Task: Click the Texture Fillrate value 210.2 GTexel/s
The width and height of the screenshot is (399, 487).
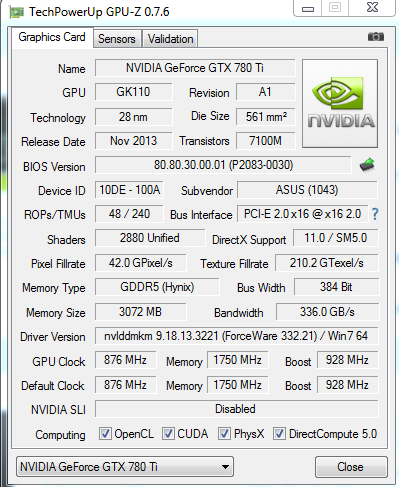Action: 327,263
